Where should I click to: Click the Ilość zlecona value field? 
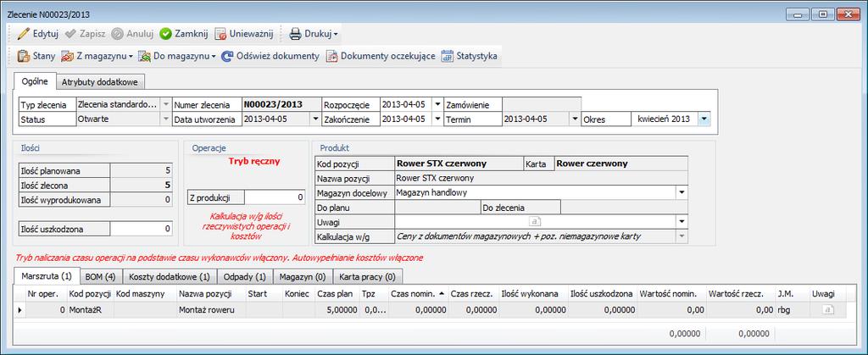[x=142, y=186]
